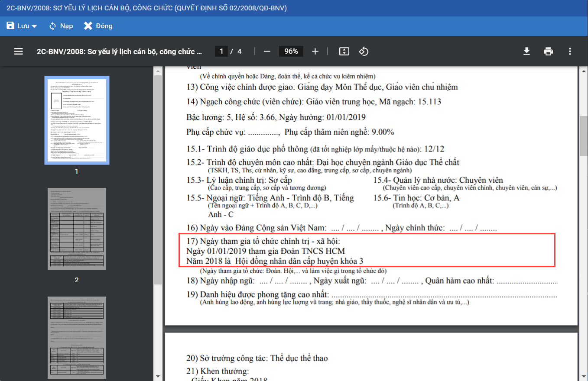Viewport: 588px width, 381px height.
Task: Select page 1 thumbnail
Action: (77, 120)
